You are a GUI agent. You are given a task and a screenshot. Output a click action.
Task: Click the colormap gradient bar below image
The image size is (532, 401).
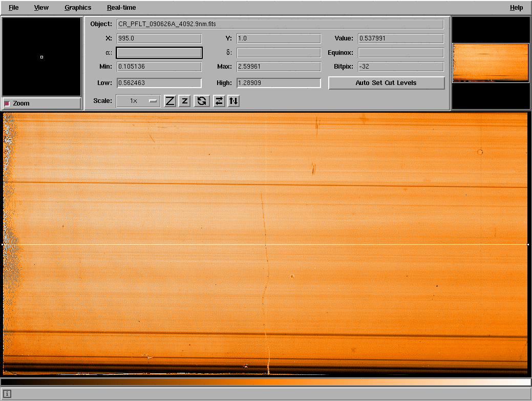coord(266,382)
